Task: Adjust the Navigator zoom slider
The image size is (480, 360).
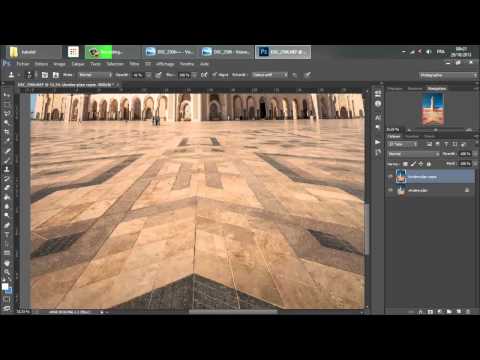Action: [435, 130]
